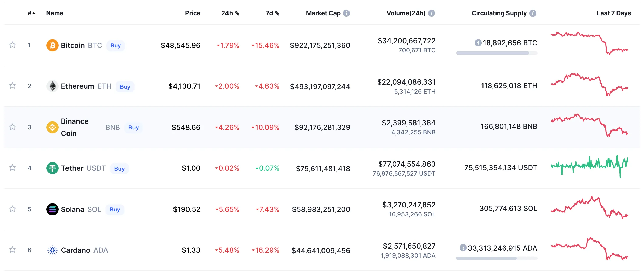This screenshot has width=644, height=272.
Task: Click Binance Coin price $548.66
Action: (x=186, y=127)
